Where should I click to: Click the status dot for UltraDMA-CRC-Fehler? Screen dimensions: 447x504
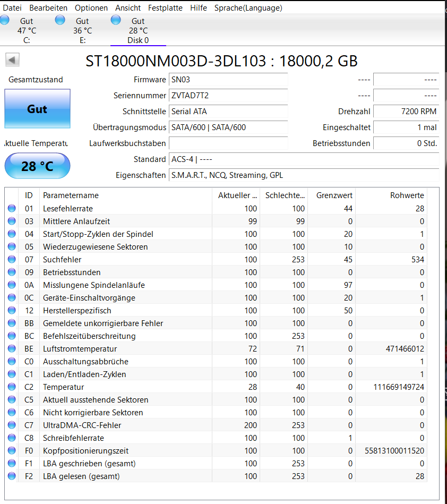coord(12,425)
